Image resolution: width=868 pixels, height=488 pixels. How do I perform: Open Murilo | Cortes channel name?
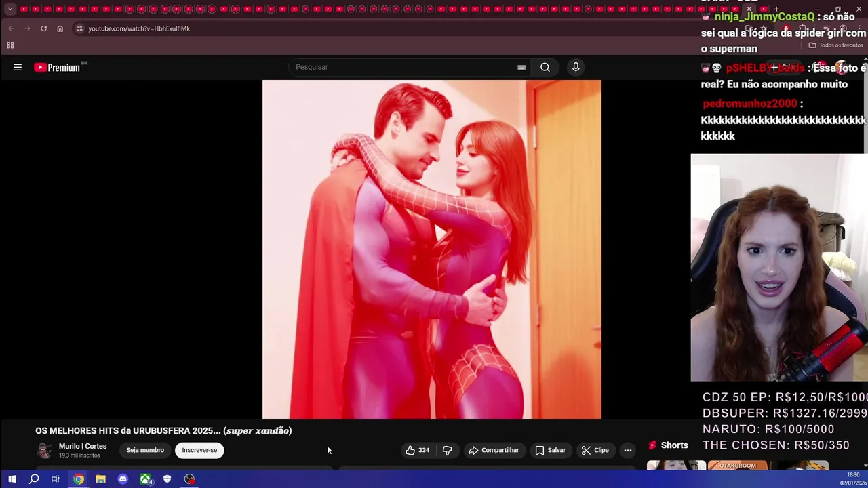(83, 446)
